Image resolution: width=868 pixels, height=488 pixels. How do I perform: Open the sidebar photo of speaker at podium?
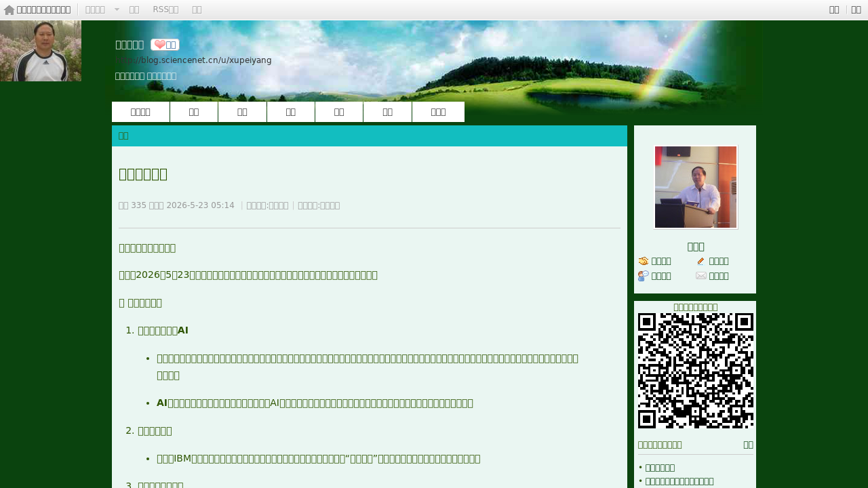tap(696, 187)
